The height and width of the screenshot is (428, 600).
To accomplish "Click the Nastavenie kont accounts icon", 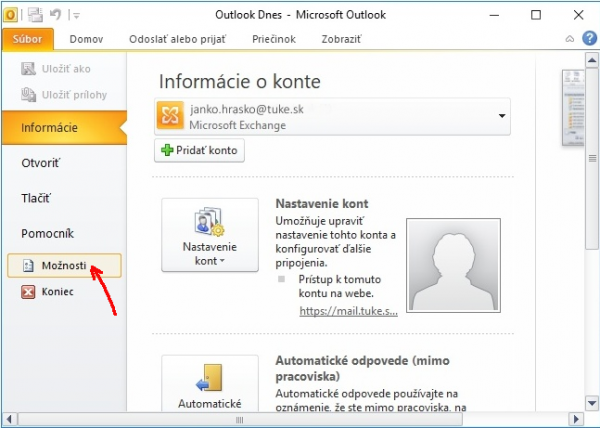I will (x=209, y=221).
